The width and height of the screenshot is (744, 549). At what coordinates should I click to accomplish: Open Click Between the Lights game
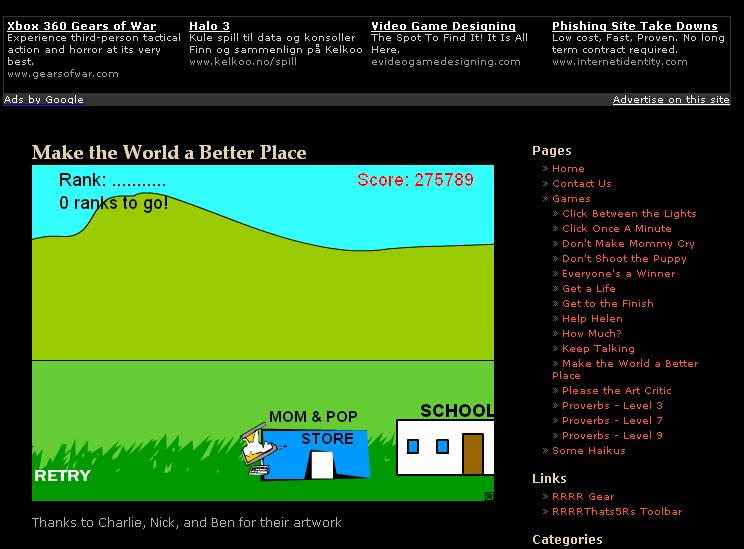pos(629,214)
